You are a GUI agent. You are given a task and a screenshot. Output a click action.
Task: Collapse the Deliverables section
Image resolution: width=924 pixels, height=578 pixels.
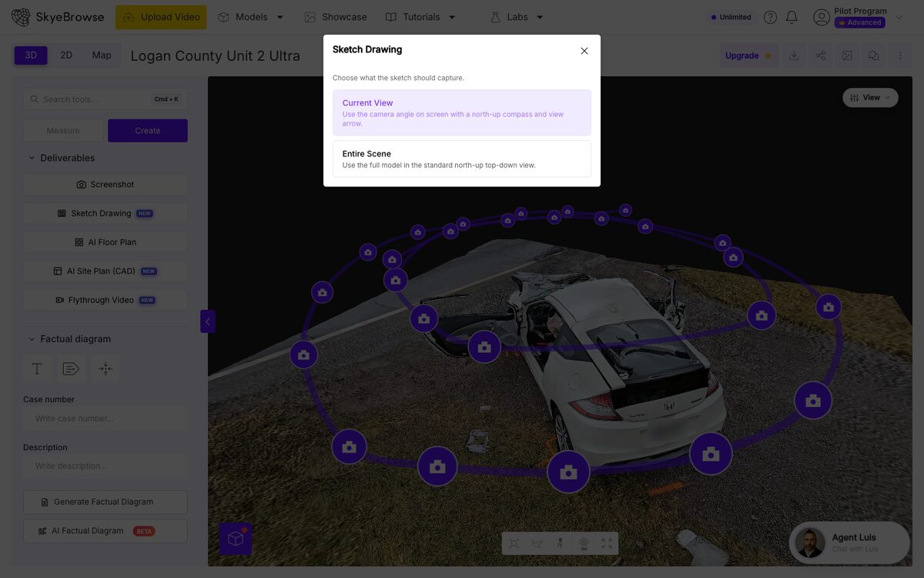[x=62, y=158]
